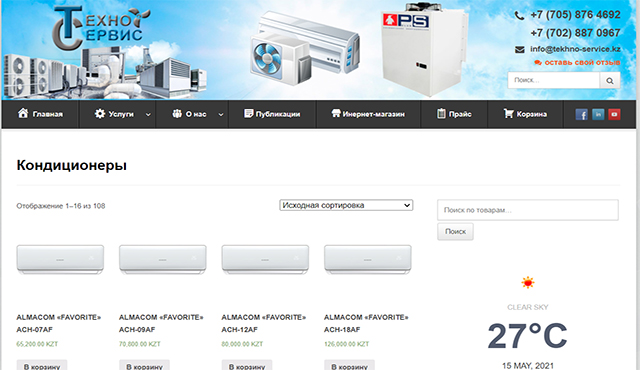Click the Главная home icon
Image resolution: width=640 pixels, height=370 pixels.
[23, 113]
